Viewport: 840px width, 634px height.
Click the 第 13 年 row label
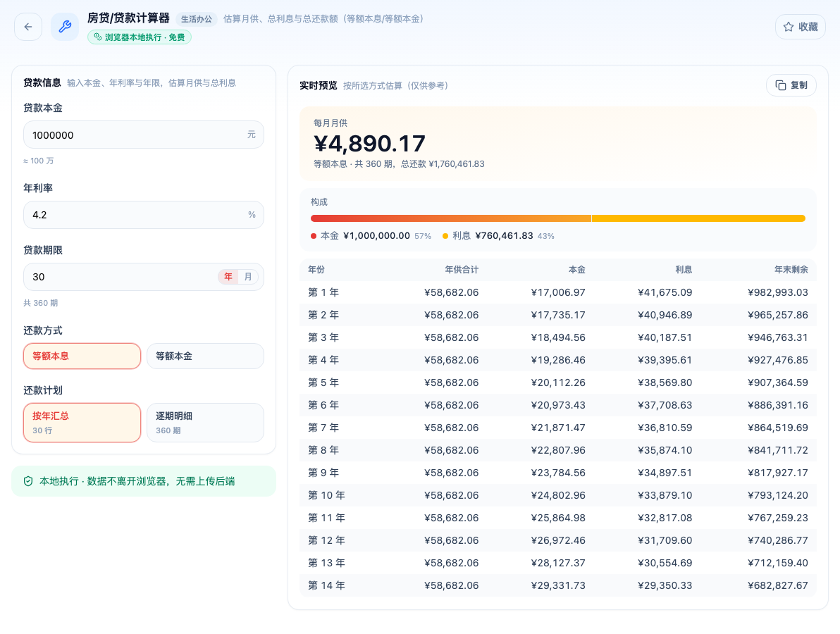click(326, 563)
